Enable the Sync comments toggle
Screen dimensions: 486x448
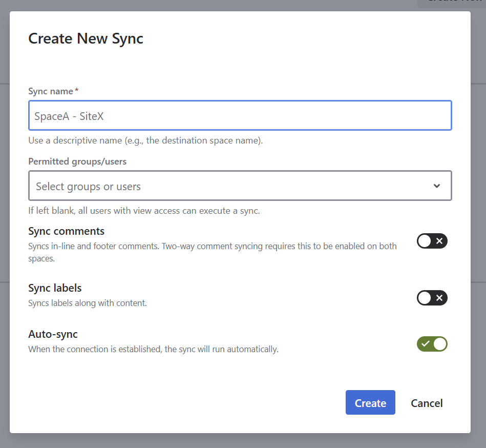pos(432,241)
